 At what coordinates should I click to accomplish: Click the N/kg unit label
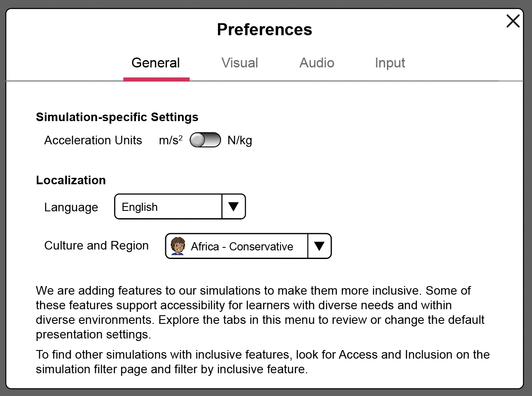click(240, 140)
